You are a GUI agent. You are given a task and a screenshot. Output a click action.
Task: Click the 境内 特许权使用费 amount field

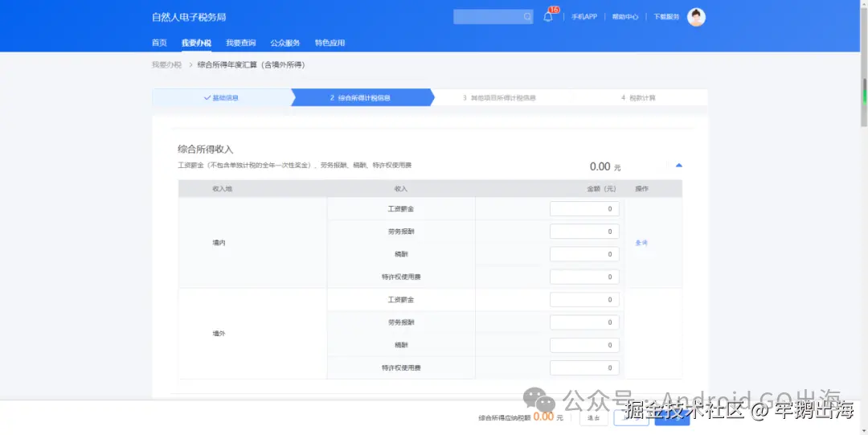pos(584,277)
